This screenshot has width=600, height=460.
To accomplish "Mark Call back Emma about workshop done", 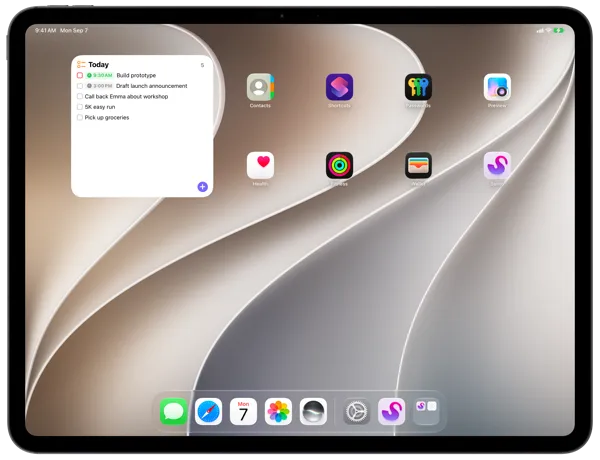I will 80,96.
